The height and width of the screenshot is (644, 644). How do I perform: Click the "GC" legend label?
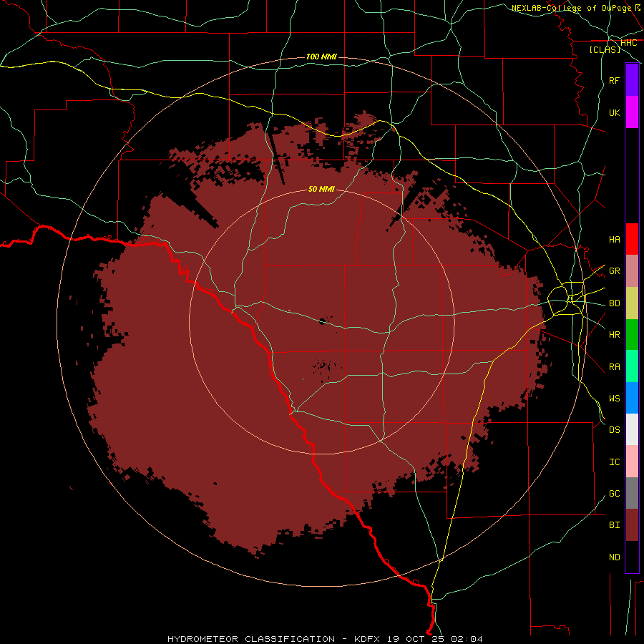click(614, 494)
